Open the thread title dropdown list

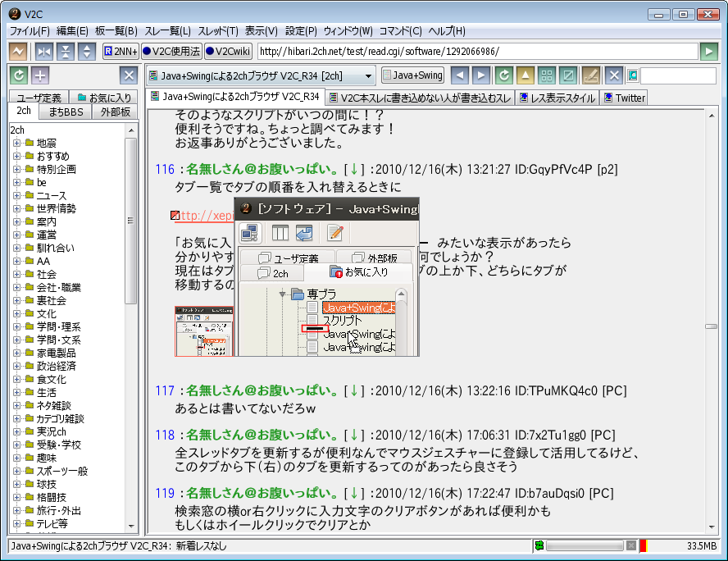point(368,75)
